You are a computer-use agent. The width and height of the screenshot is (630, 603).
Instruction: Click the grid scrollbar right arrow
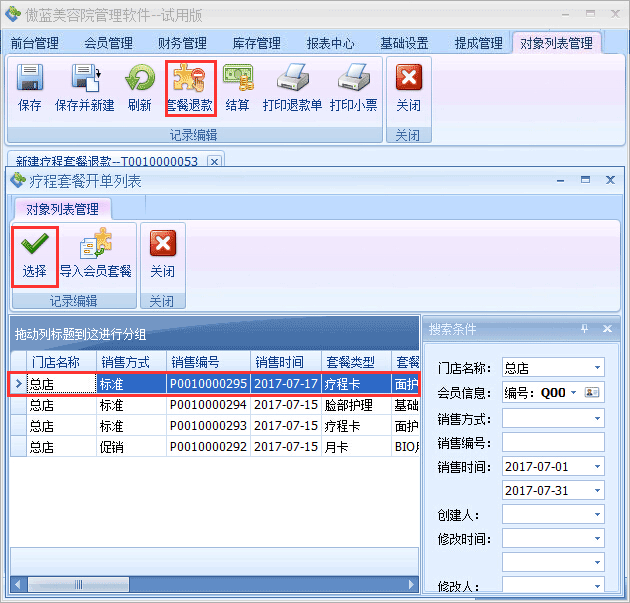[411, 584]
